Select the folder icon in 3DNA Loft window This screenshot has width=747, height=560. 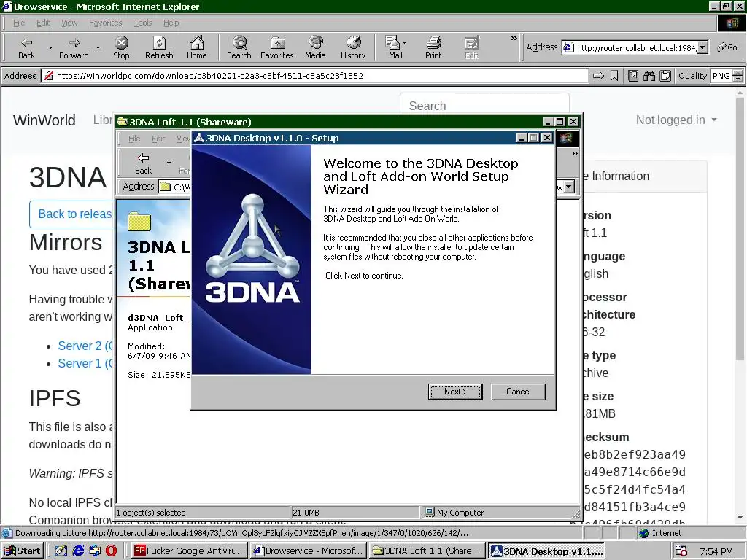pyautogui.click(x=139, y=222)
